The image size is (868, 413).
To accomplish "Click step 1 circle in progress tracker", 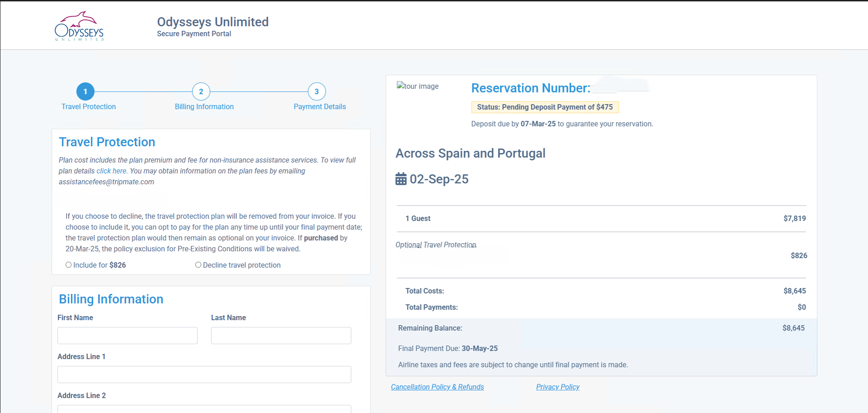I will tap(85, 91).
